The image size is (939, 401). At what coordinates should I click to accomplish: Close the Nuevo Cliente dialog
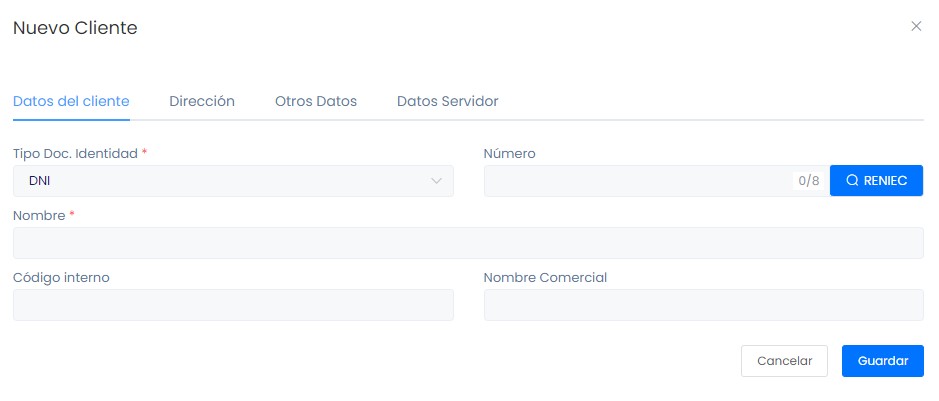pyautogui.click(x=916, y=27)
